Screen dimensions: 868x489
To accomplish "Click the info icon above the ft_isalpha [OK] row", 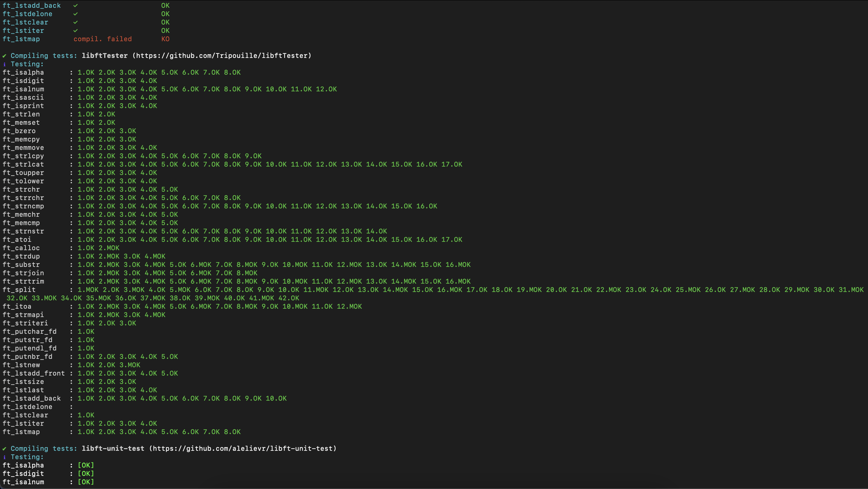I will (x=4, y=457).
